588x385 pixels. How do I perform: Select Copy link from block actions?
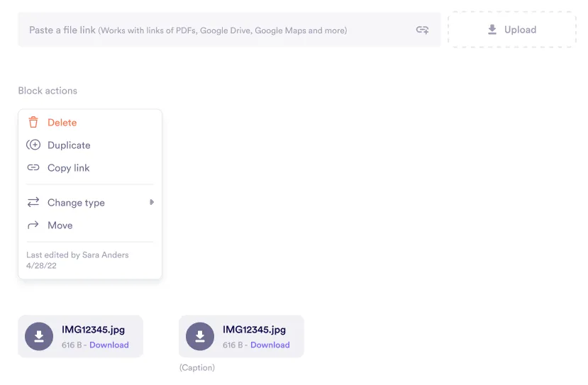click(68, 168)
